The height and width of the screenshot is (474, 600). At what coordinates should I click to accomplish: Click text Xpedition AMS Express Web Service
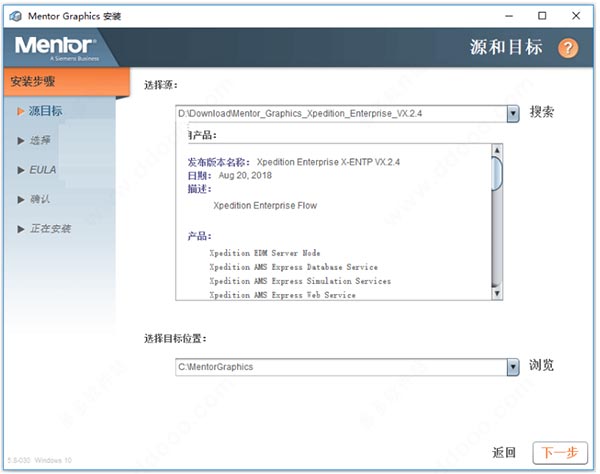click(x=282, y=295)
